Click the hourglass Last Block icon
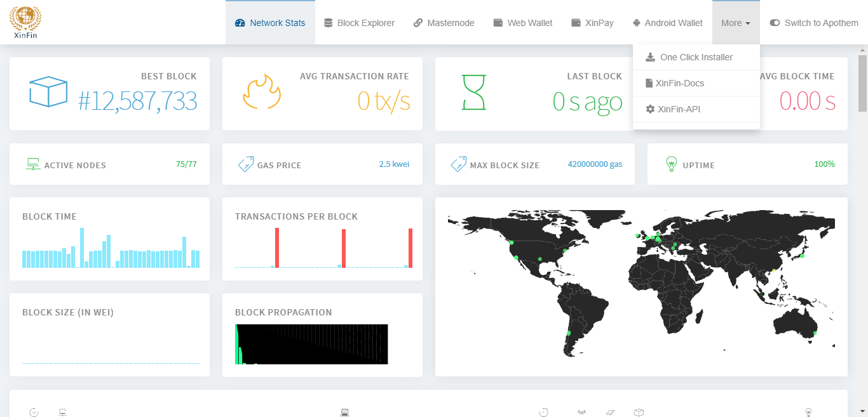868x417 pixels. tap(473, 93)
